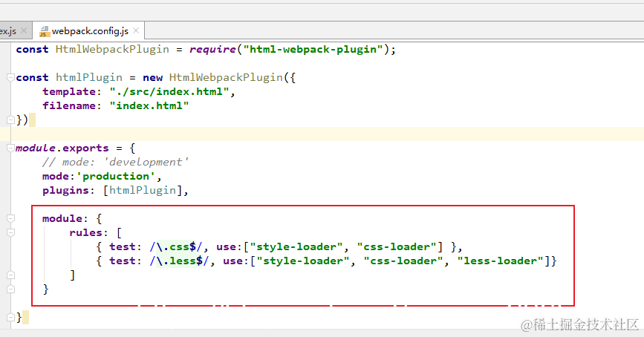644x337 pixels.
Task: Click "style-loader" in the less rule
Action: point(303,261)
